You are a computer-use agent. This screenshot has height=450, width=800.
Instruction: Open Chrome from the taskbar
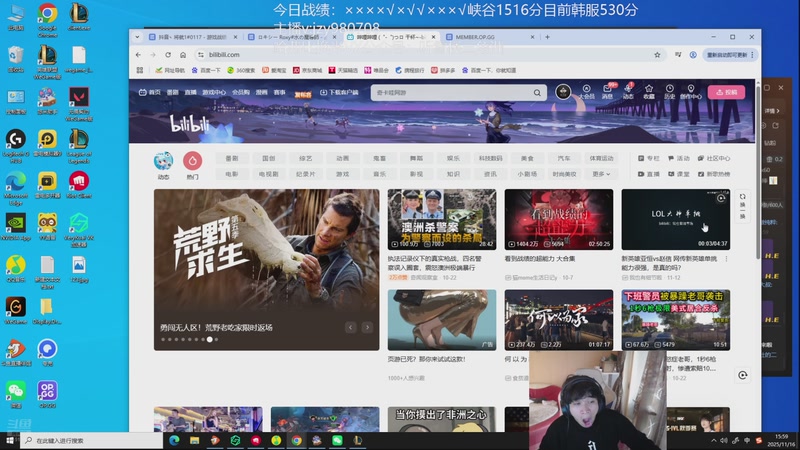[x=296, y=440]
